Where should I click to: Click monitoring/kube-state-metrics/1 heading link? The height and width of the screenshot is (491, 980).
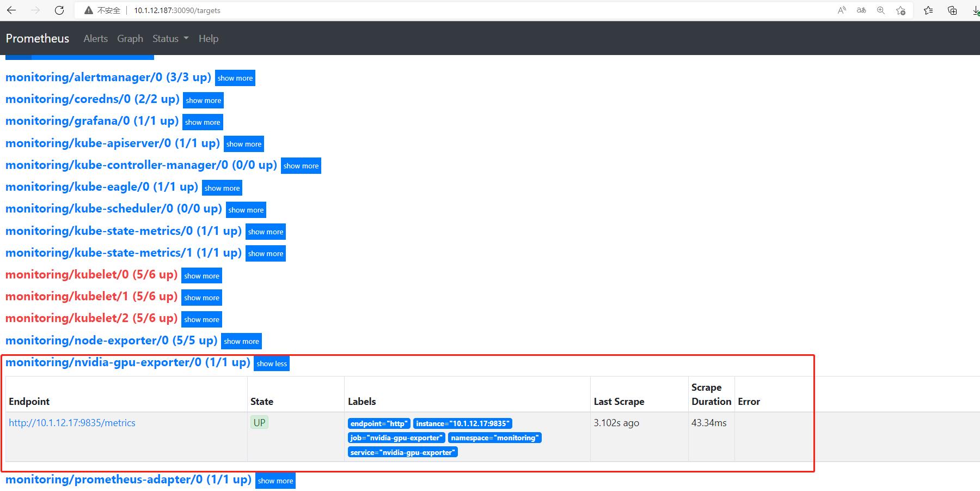point(124,253)
